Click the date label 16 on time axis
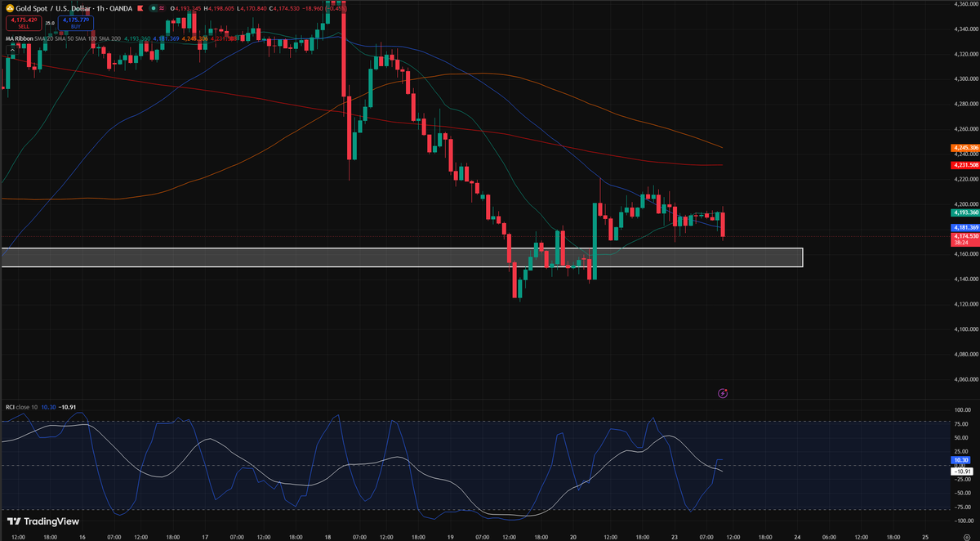The height and width of the screenshot is (541, 980). point(82,537)
